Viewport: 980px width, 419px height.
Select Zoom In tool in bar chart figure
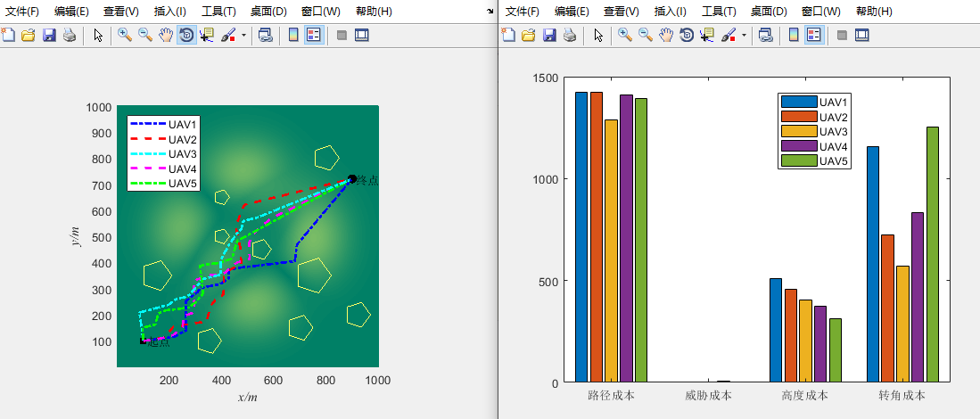[625, 36]
